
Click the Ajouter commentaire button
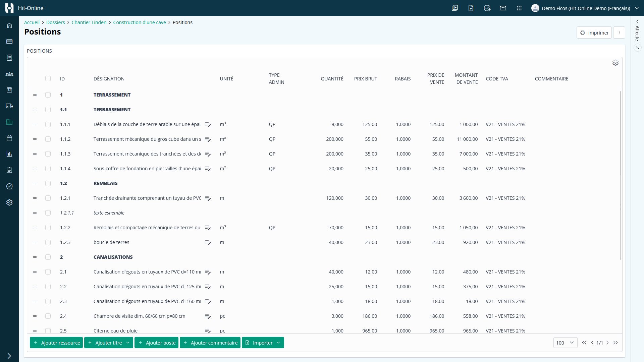coord(210,343)
